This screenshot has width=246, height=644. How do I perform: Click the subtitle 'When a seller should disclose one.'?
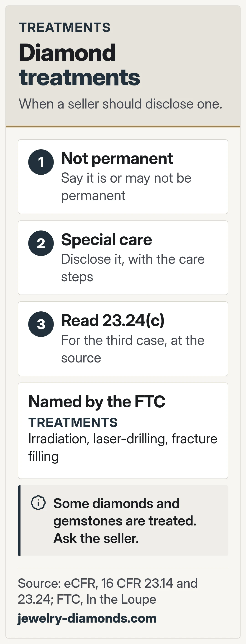(x=121, y=103)
